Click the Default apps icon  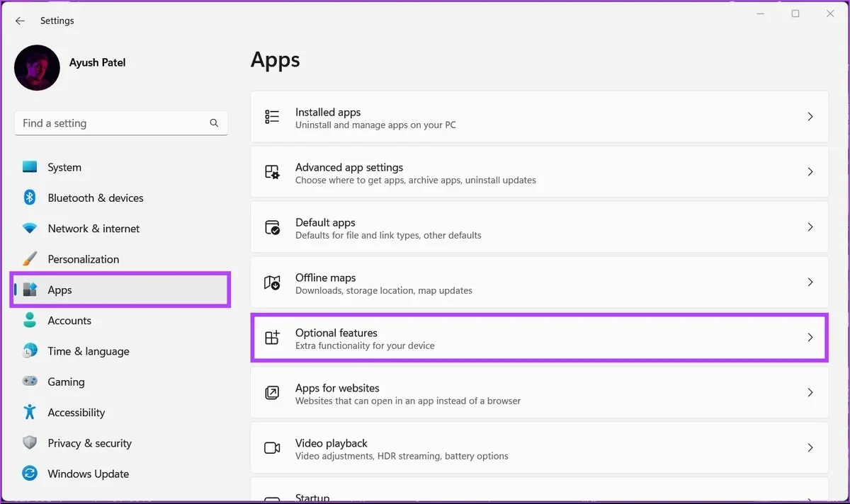coord(272,227)
